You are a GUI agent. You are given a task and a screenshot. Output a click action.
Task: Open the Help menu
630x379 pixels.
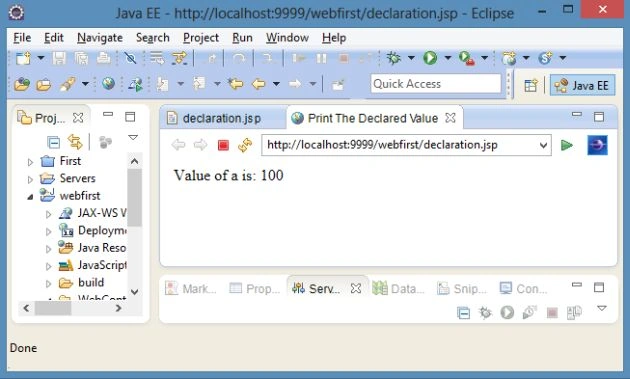(x=334, y=38)
